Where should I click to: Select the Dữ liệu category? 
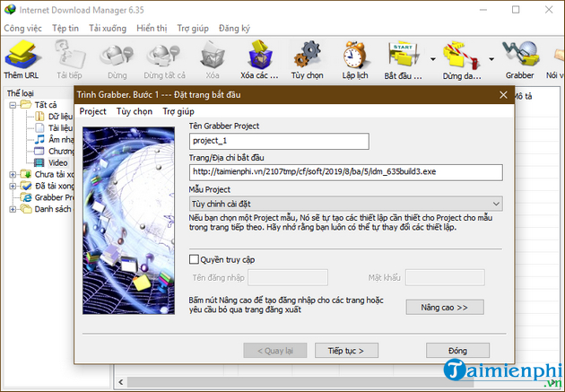point(60,117)
